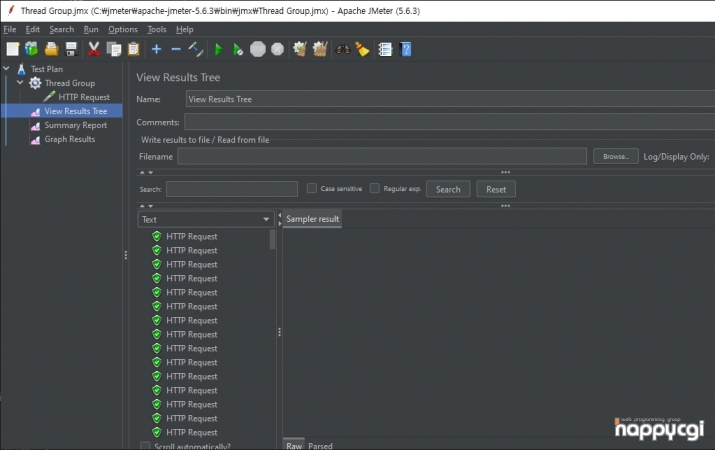This screenshot has width=715, height=450.
Task: Click the Test Plan flask icon
Action: tap(21, 69)
